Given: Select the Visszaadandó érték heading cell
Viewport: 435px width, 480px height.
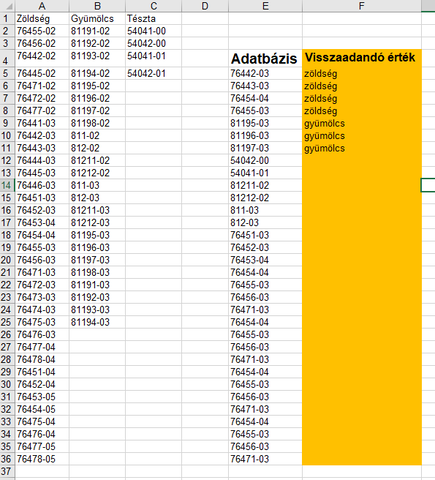Looking at the screenshot, I should tap(362, 58).
